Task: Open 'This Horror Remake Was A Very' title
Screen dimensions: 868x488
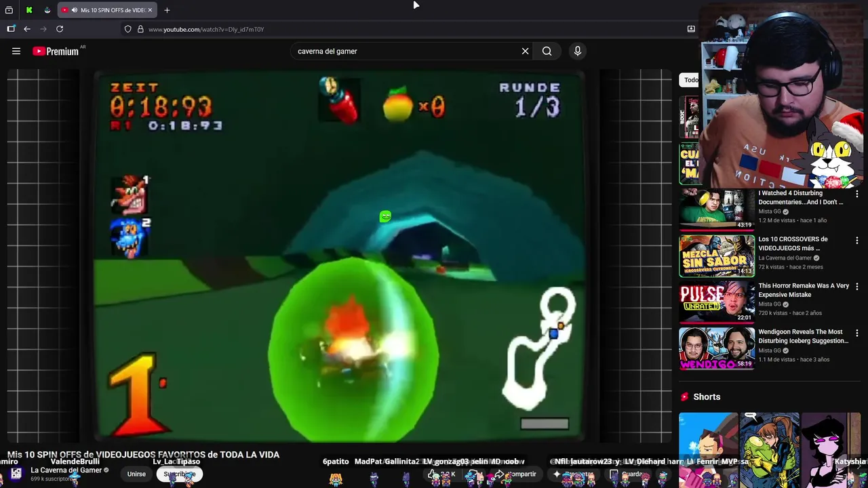Action: pyautogui.click(x=804, y=290)
